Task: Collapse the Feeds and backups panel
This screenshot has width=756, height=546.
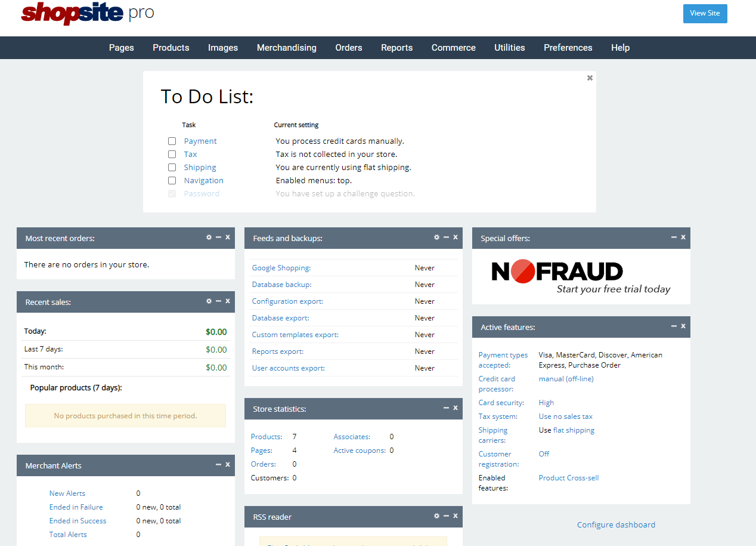Action: (x=446, y=237)
